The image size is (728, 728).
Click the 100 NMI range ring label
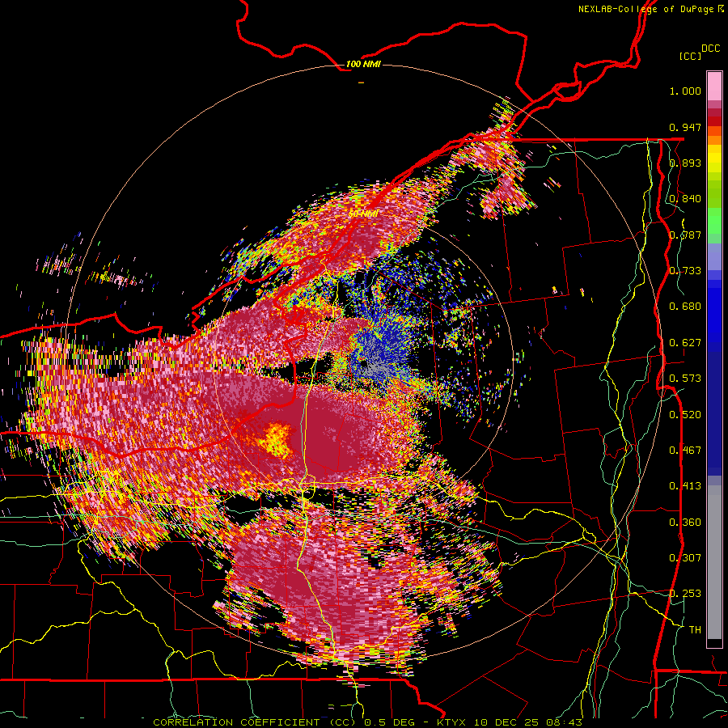pyautogui.click(x=363, y=64)
